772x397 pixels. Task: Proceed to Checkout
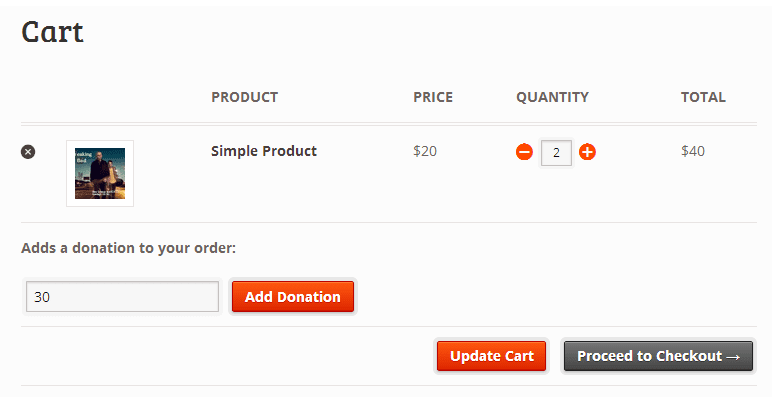pyautogui.click(x=658, y=356)
